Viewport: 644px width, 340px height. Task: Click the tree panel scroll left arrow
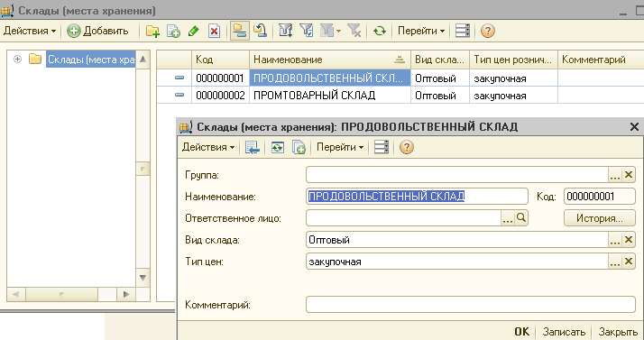(x=16, y=294)
